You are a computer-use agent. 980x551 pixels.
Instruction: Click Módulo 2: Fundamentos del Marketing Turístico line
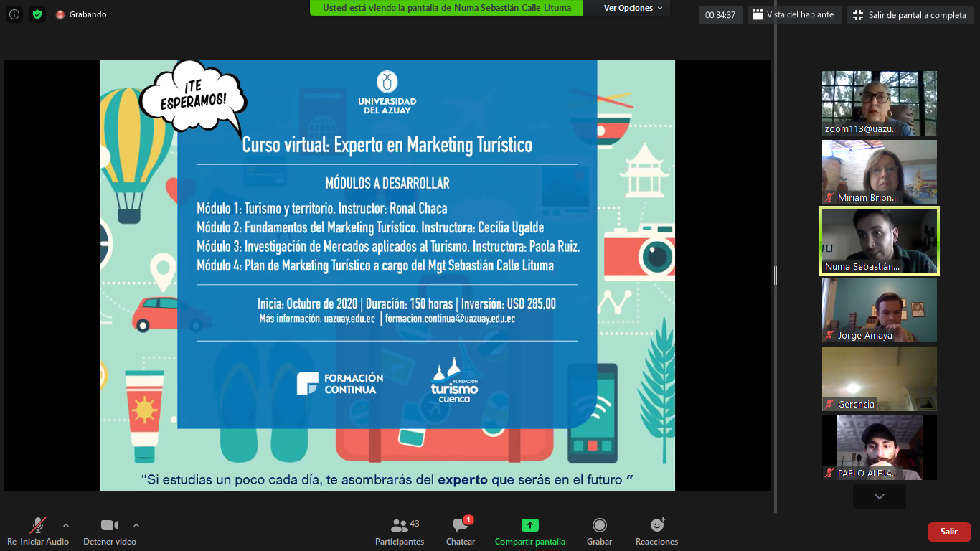coord(370,227)
